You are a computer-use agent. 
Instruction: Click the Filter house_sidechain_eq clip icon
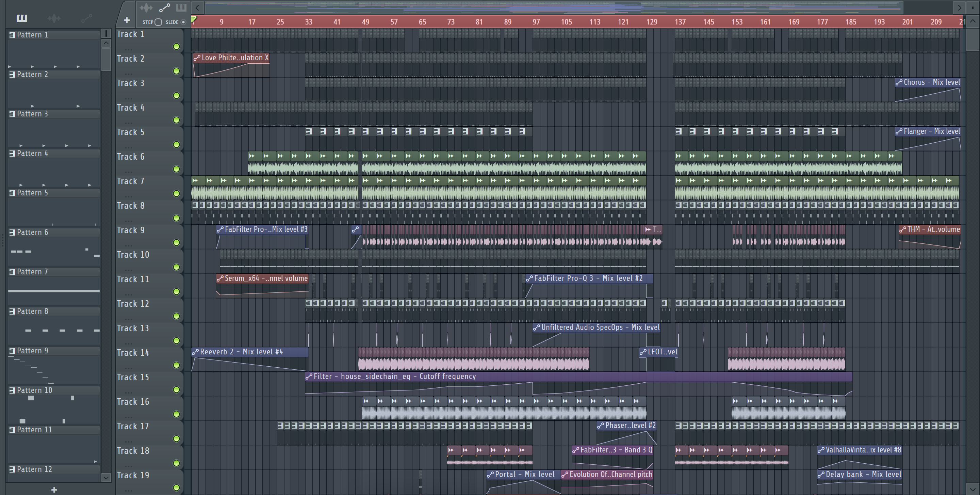(x=309, y=377)
